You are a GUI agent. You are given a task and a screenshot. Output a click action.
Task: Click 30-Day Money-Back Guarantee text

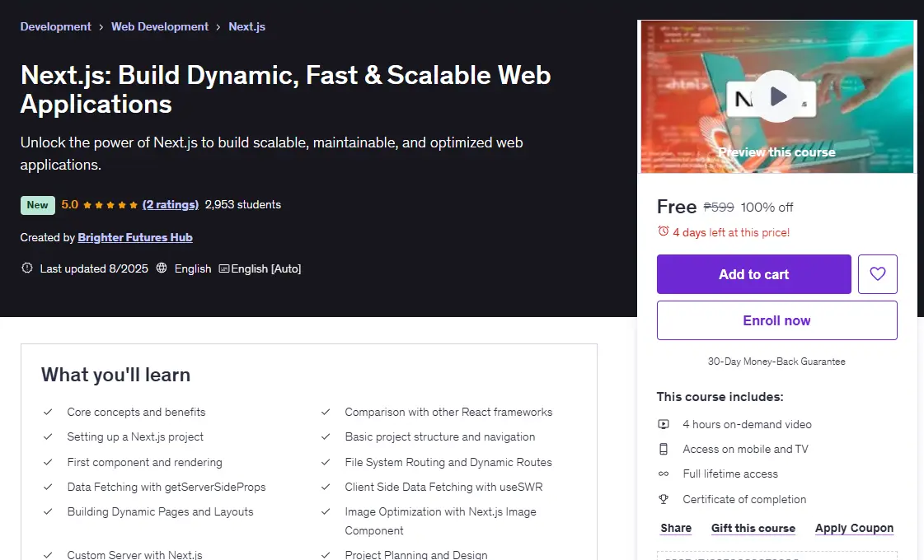776,362
